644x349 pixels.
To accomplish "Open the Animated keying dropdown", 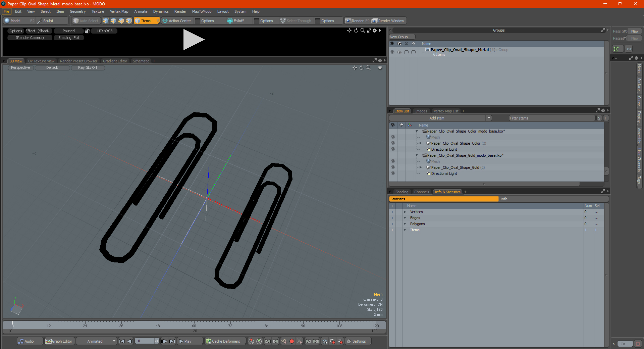I will pyautogui.click(x=97, y=341).
